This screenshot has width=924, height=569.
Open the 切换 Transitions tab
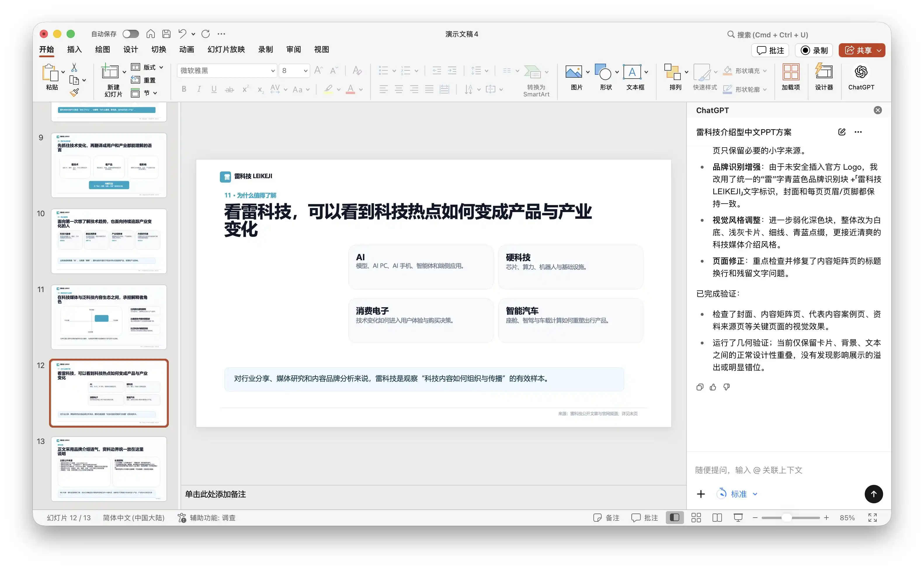[158, 49]
